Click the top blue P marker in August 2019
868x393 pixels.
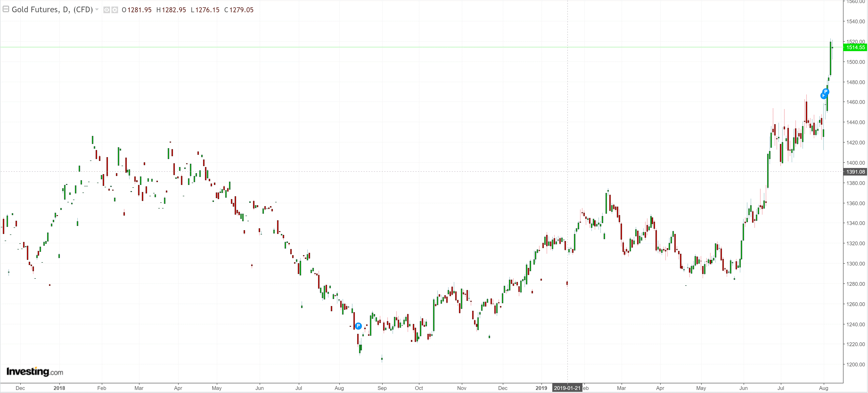pos(826,92)
